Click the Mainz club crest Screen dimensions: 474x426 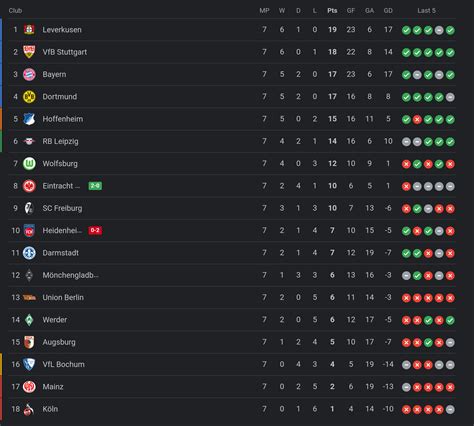tap(29, 387)
